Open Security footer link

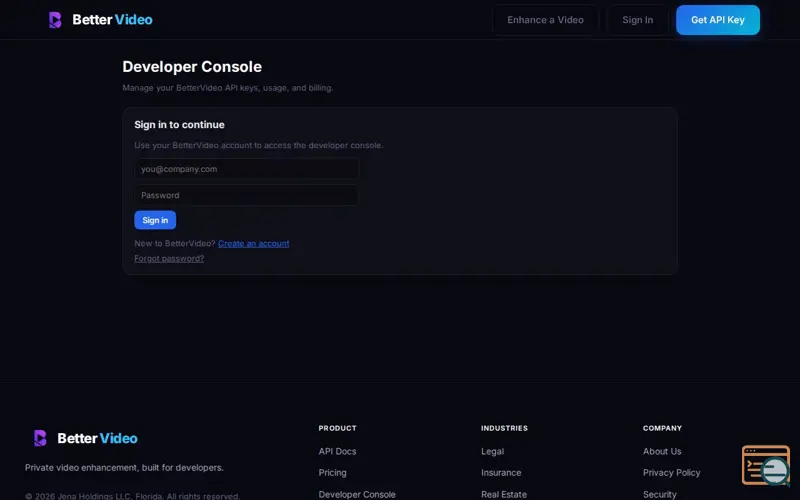(659, 494)
